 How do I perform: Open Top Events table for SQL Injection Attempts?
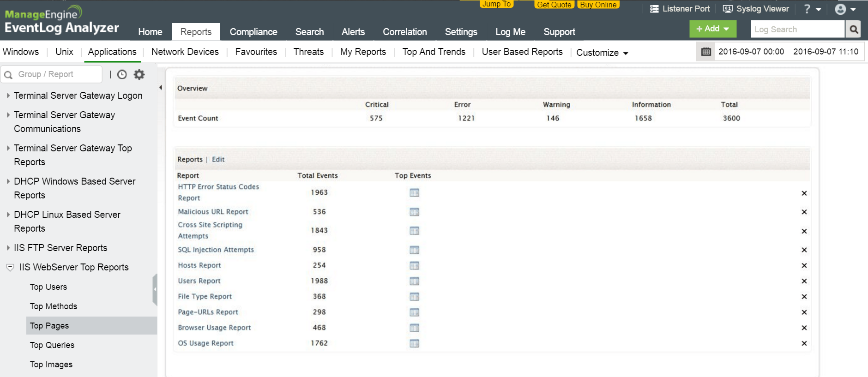414,250
